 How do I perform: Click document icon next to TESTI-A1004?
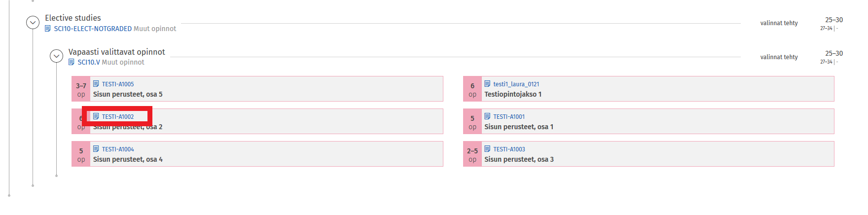96,149
